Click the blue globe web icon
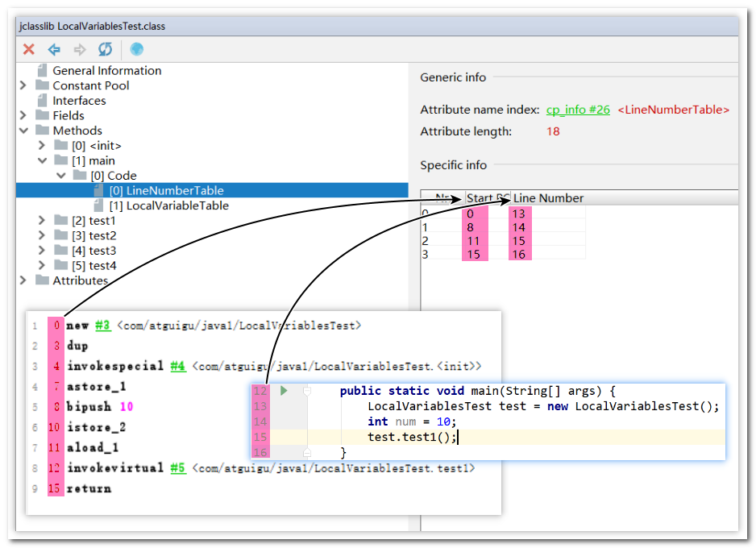Viewport: 756px width, 548px height. click(x=137, y=49)
